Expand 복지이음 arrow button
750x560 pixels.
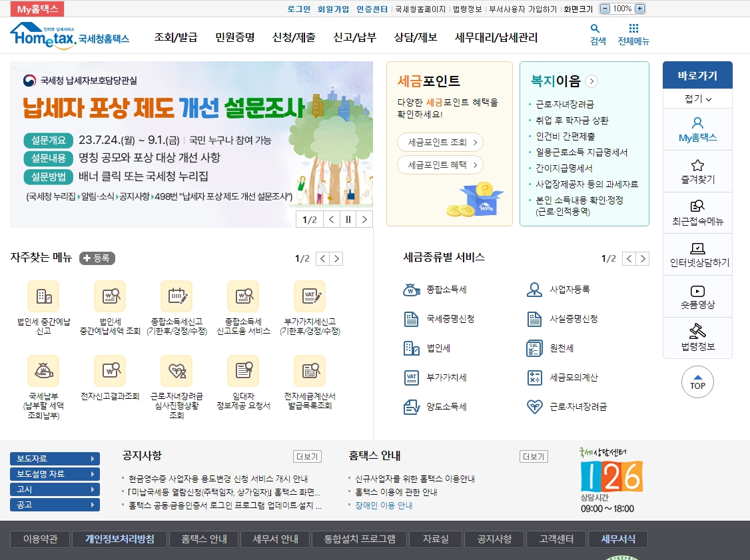click(591, 81)
